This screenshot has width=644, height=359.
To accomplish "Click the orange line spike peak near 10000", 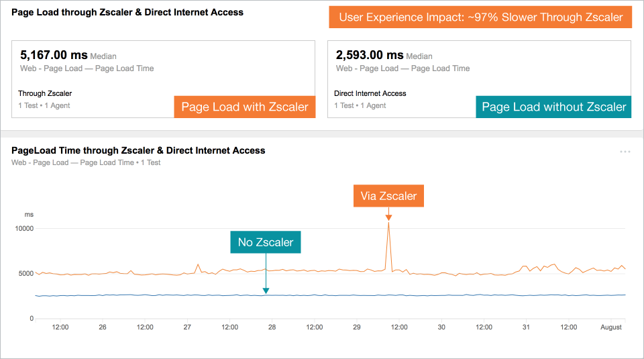I will pos(388,225).
